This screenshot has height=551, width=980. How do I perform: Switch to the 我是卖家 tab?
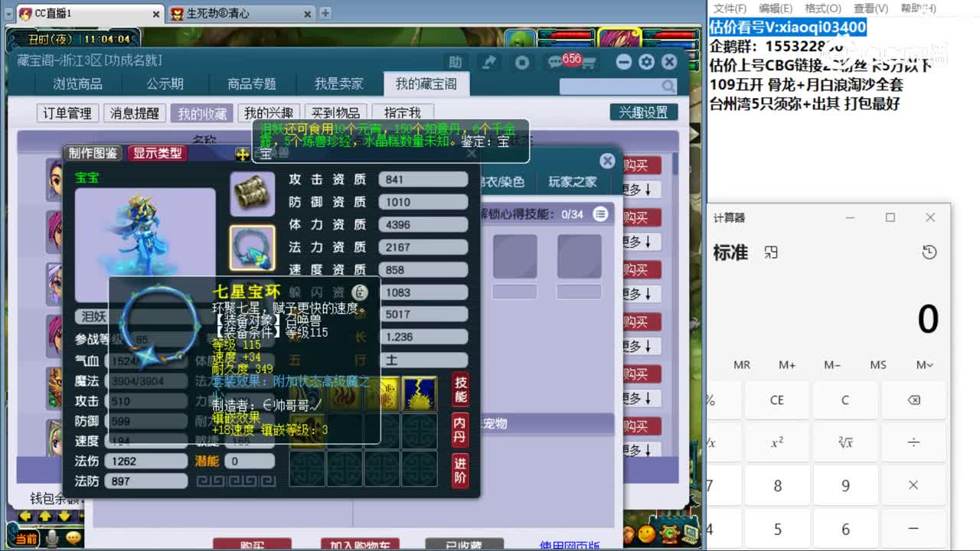coord(339,84)
